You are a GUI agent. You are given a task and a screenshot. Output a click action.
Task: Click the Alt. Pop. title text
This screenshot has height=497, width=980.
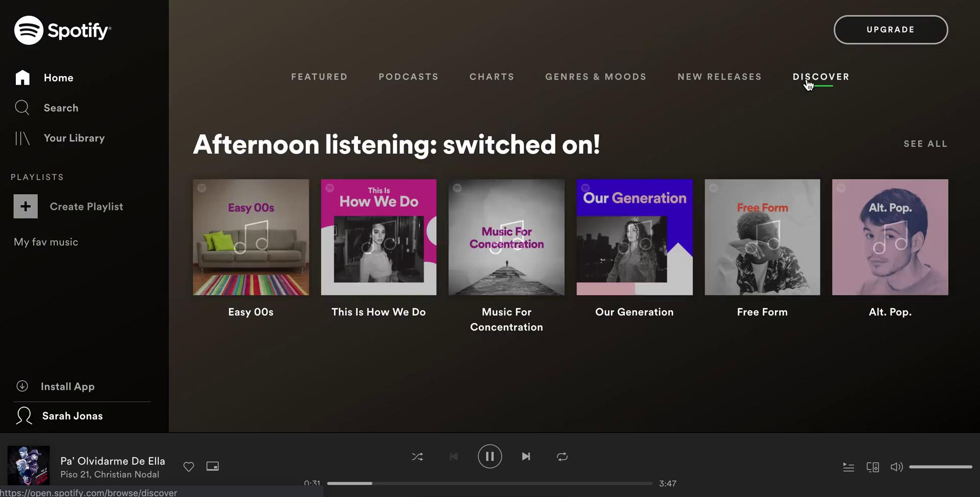pyautogui.click(x=890, y=312)
